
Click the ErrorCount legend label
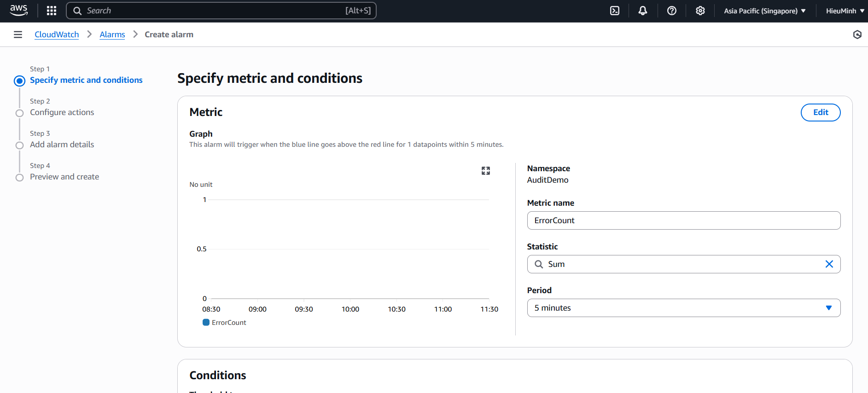tap(229, 323)
